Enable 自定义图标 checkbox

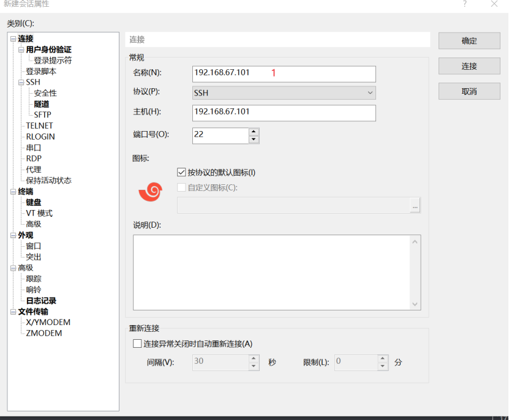point(181,187)
